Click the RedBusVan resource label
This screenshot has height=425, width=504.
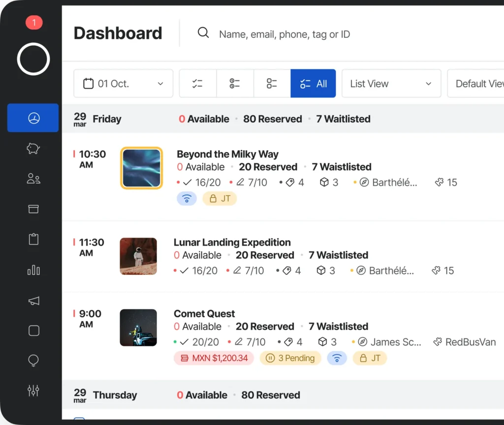coord(471,342)
